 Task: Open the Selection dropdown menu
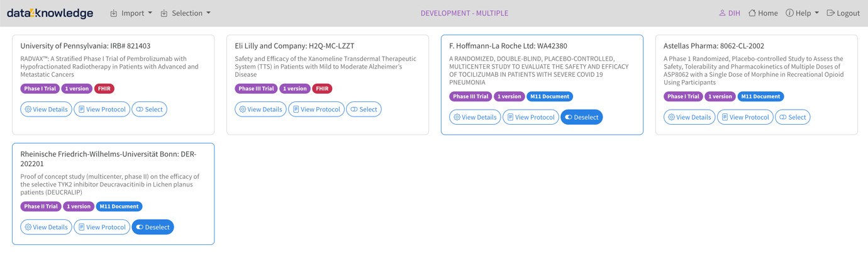tap(186, 13)
